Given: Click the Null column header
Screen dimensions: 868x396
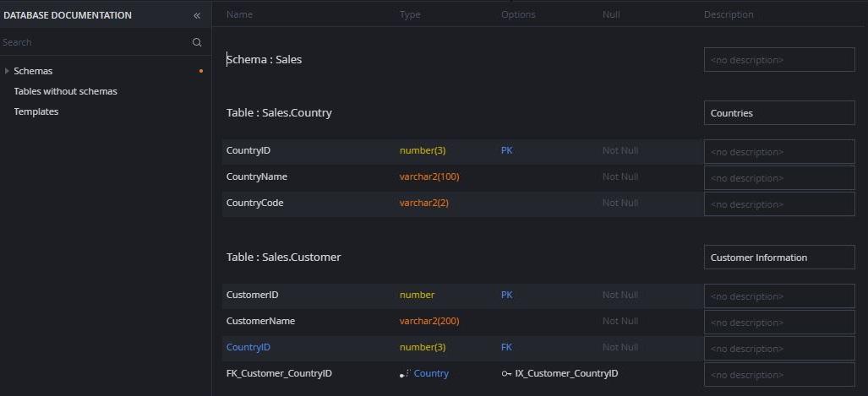Looking at the screenshot, I should (611, 14).
